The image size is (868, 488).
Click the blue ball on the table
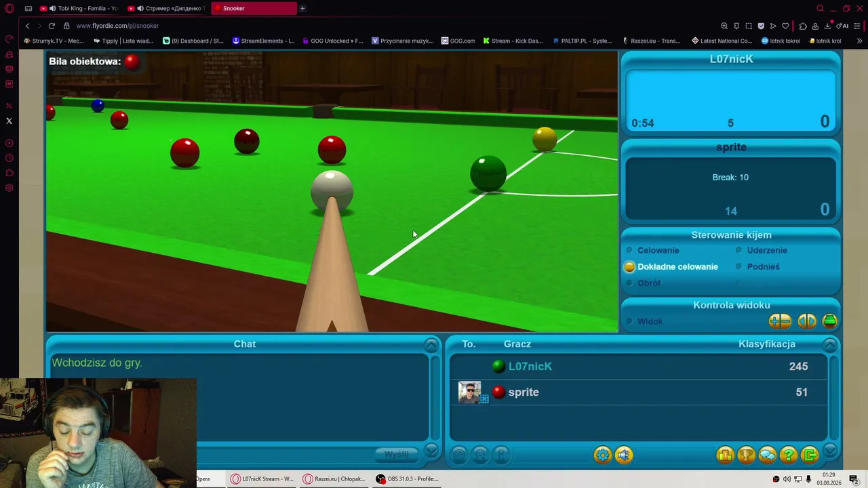click(98, 105)
